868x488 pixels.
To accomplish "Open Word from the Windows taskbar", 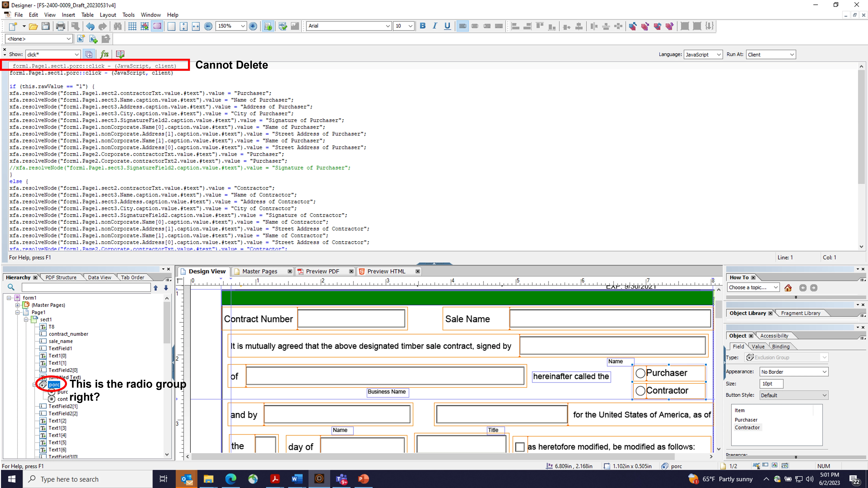I will pos(297,479).
